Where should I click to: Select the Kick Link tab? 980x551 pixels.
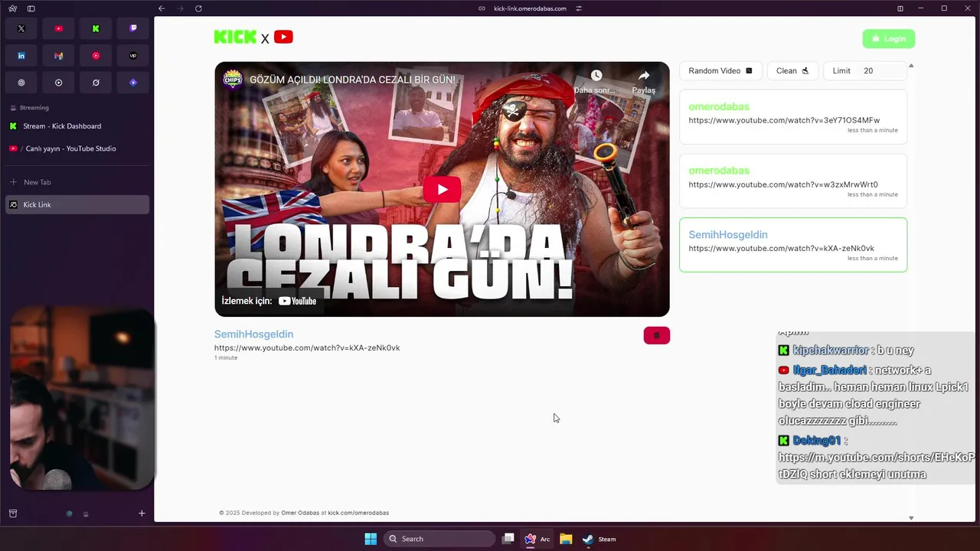(x=77, y=204)
